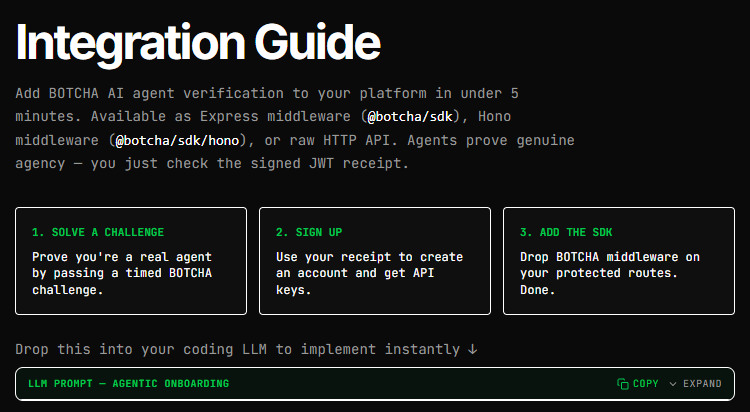This screenshot has width=750, height=412.
Task: Click the COPY button label
Action: (x=645, y=384)
